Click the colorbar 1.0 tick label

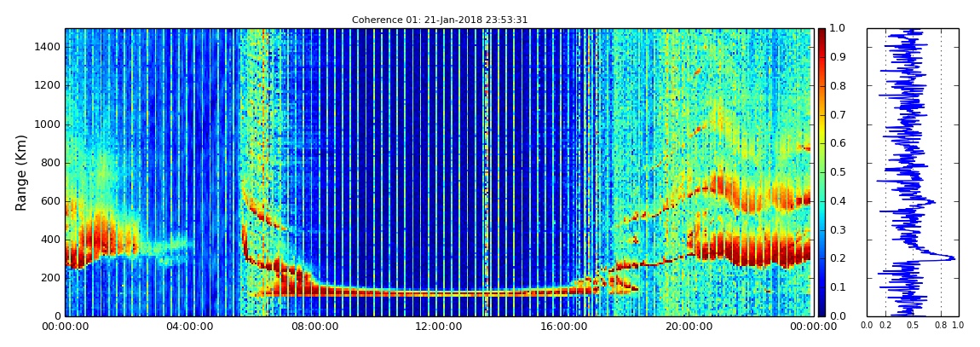pos(836,28)
